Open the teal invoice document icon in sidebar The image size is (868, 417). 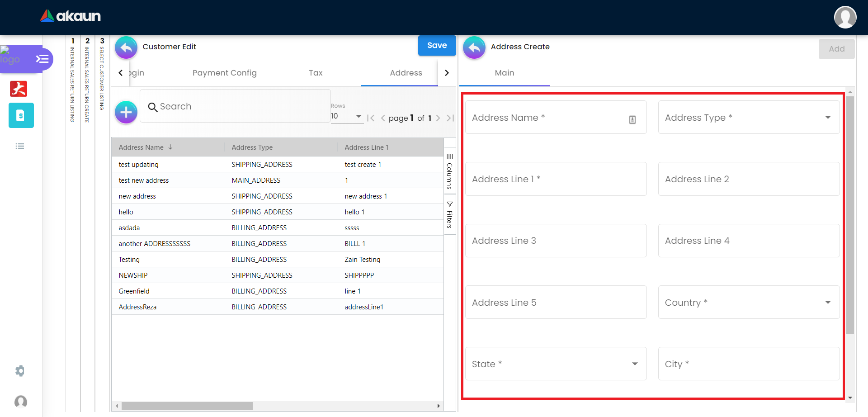[x=21, y=115]
